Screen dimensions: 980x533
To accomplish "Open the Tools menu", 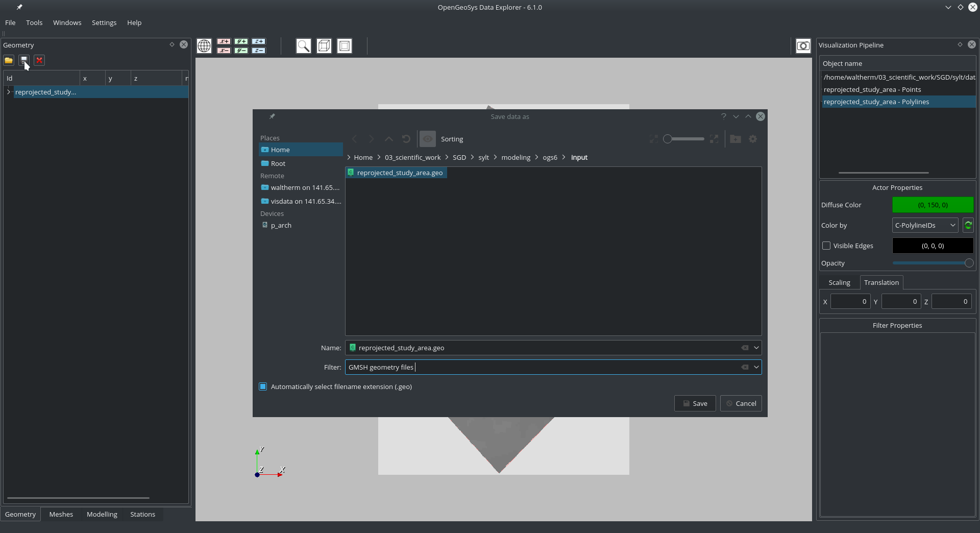I will [x=34, y=22].
